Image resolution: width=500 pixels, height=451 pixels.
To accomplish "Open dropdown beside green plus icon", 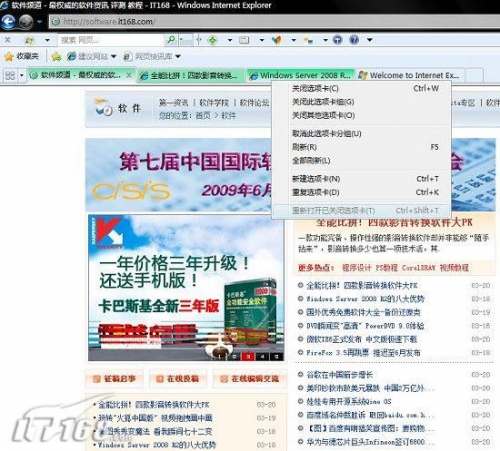I will click(x=230, y=40).
